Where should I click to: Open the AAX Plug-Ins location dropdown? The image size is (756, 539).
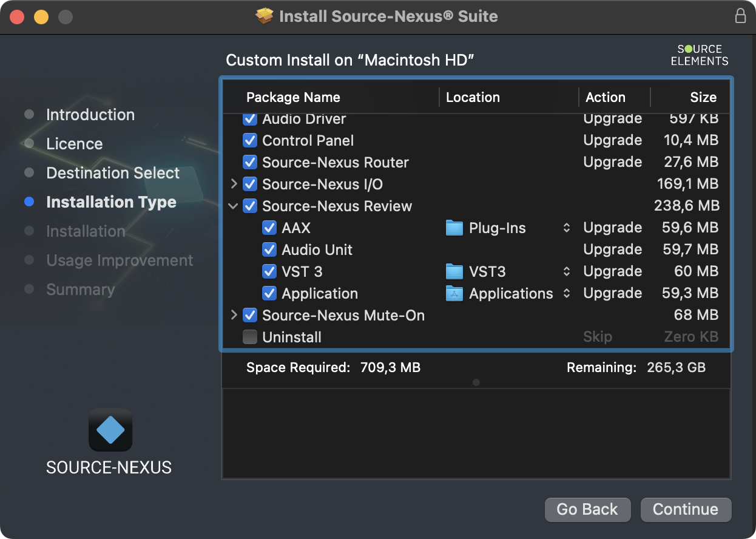point(566,228)
